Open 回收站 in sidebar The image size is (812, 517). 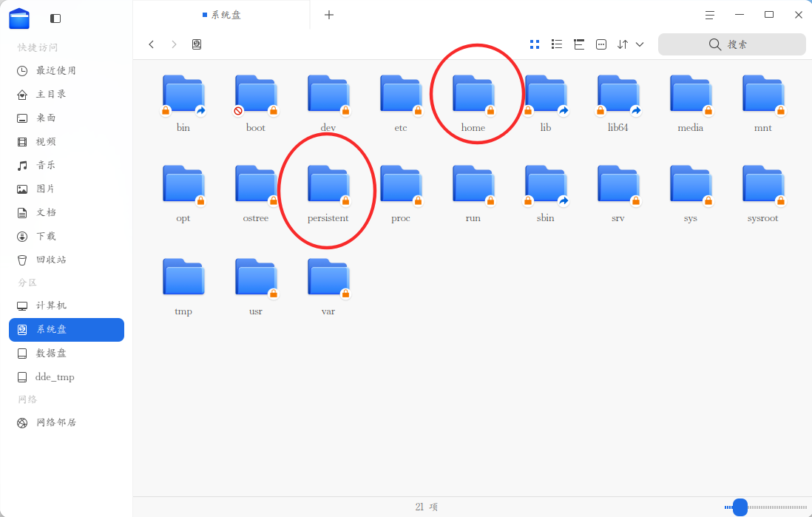67,260
